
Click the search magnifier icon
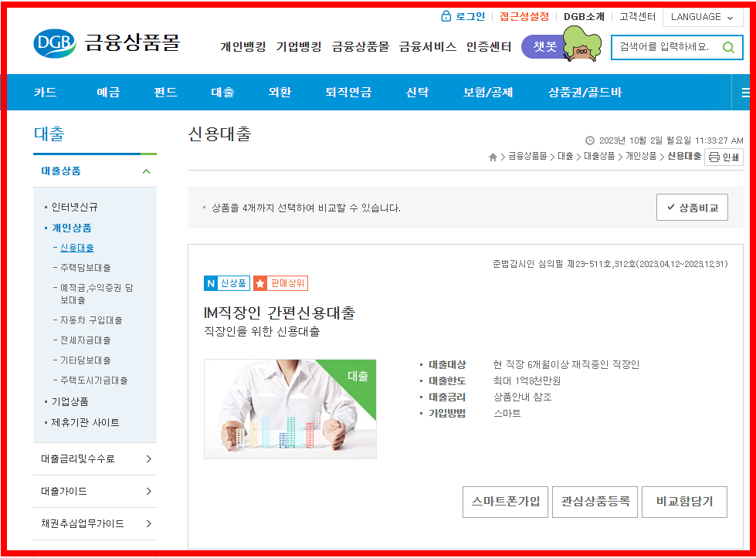click(727, 47)
